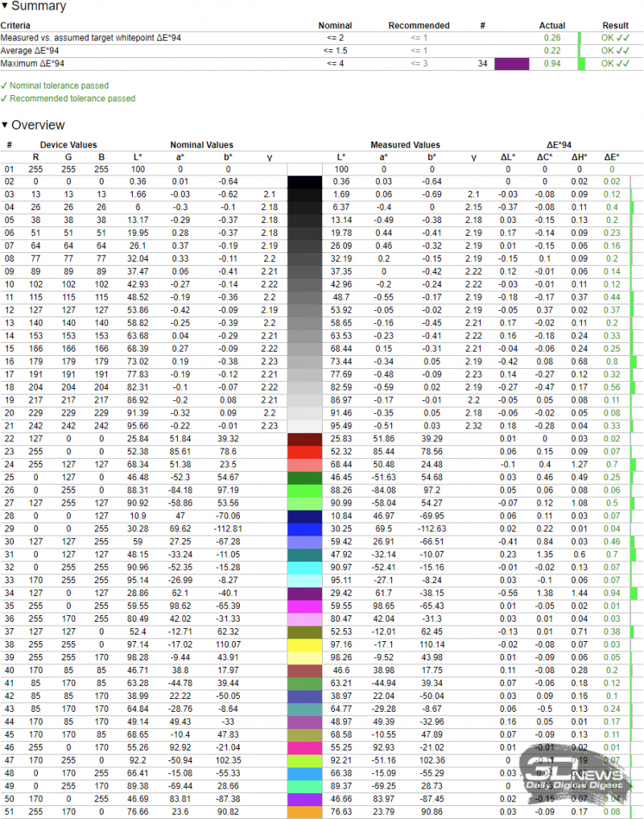644x819 pixels.
Task: Select the color swatch in row 02
Action: 304,182
